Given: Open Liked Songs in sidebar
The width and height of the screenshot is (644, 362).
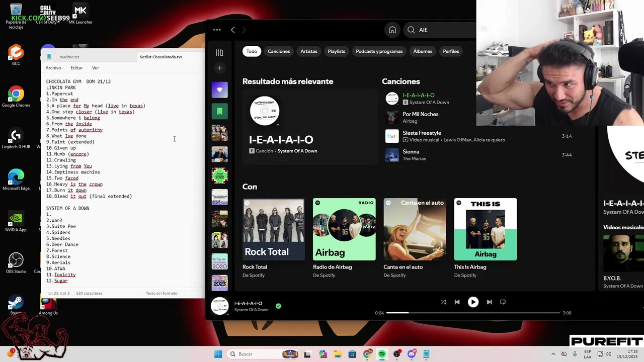Looking at the screenshot, I should pos(219,89).
